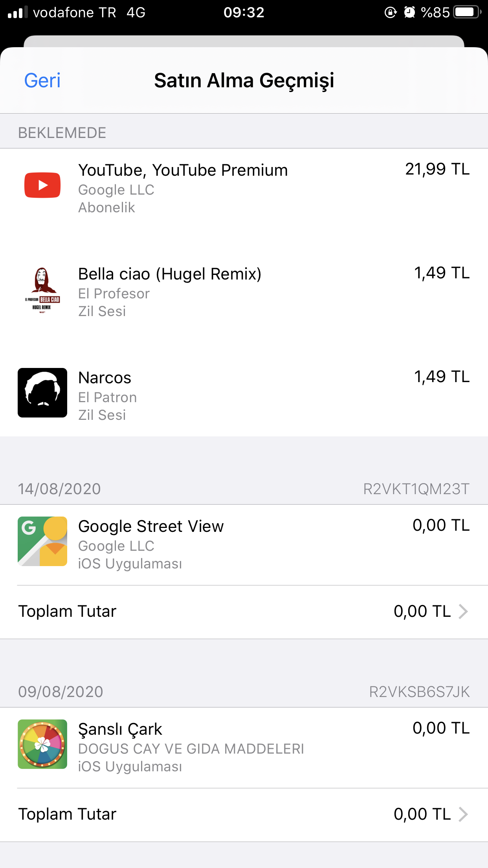The image size is (488, 868).
Task: Go back using the Geri button
Action: 42,81
